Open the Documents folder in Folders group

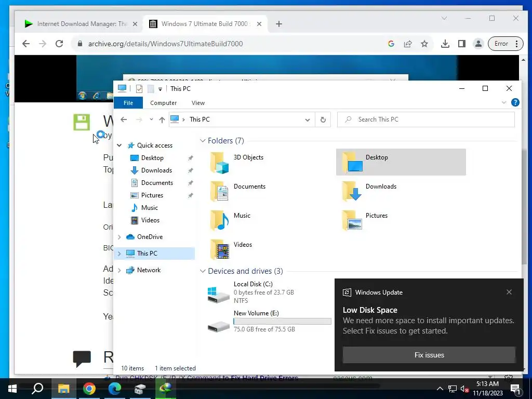pyautogui.click(x=237, y=191)
